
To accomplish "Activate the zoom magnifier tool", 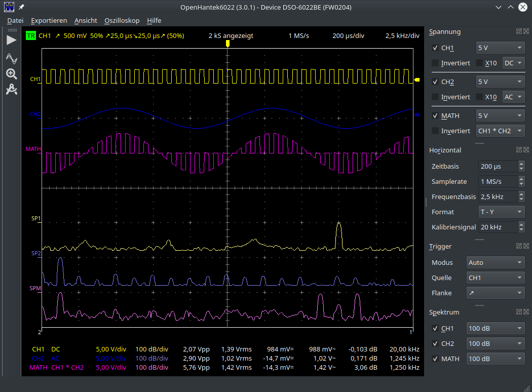I will [11, 74].
